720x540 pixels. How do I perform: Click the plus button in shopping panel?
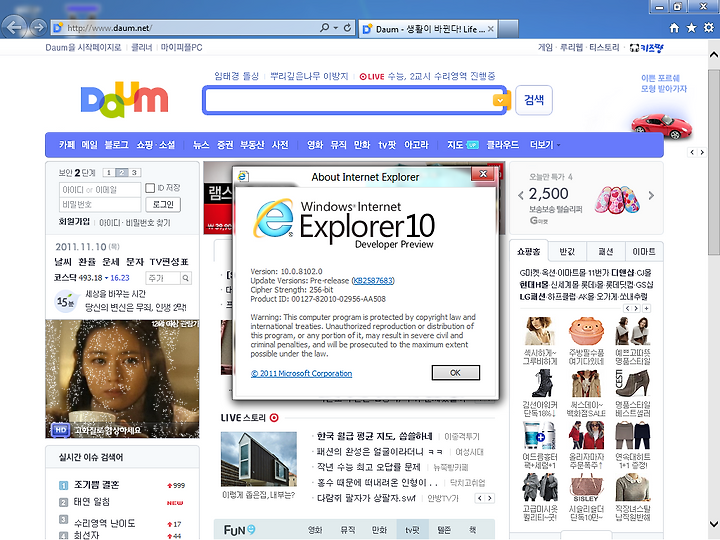pos(646,308)
